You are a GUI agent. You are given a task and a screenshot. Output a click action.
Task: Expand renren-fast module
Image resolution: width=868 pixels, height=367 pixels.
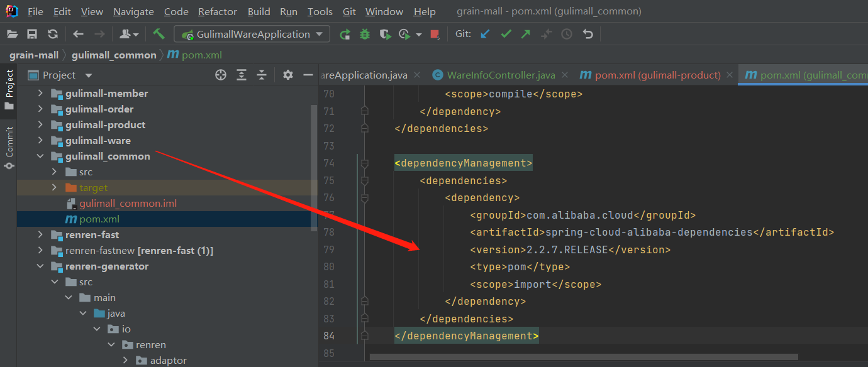tap(40, 235)
